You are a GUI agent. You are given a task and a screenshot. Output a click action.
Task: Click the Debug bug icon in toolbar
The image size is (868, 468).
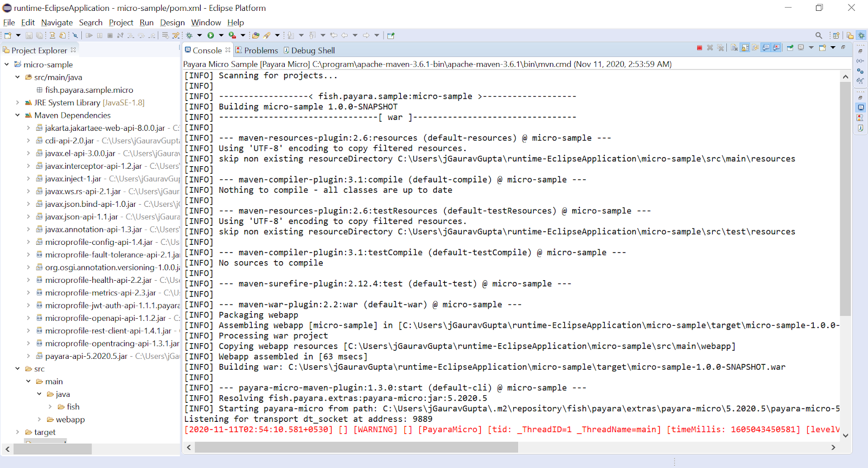pos(189,35)
